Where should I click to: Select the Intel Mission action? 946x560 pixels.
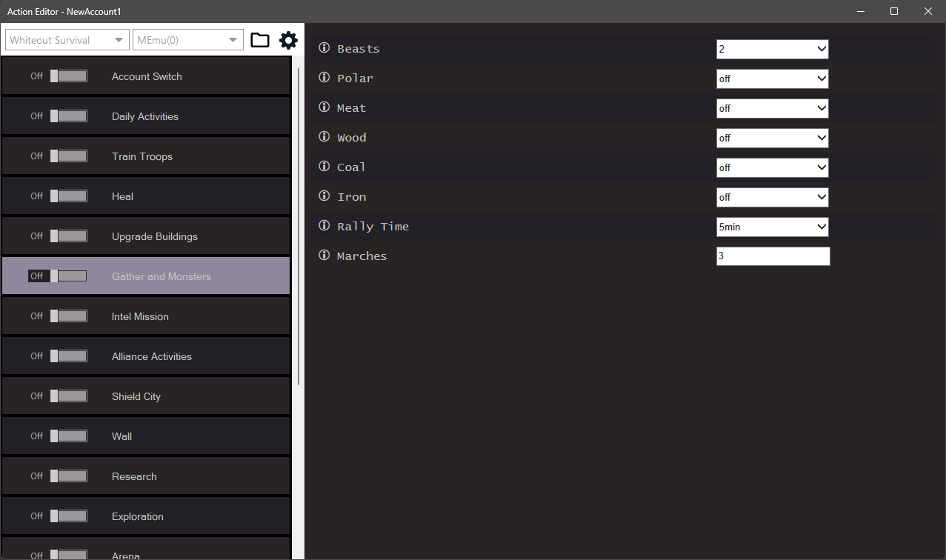tap(140, 316)
